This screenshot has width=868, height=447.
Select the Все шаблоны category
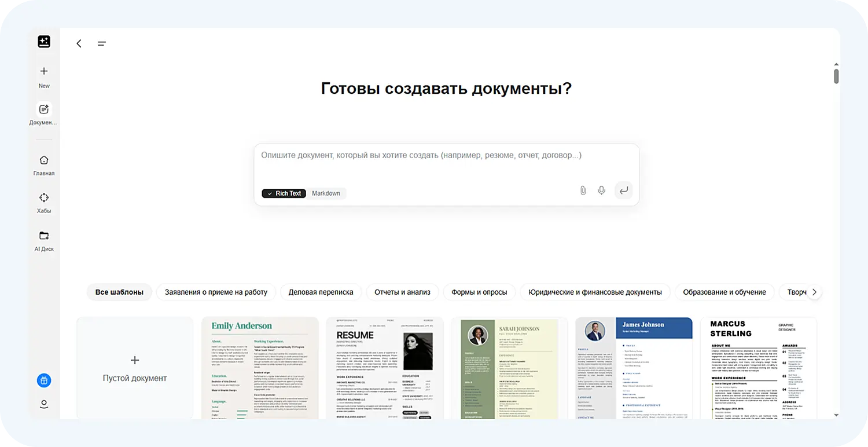point(119,292)
